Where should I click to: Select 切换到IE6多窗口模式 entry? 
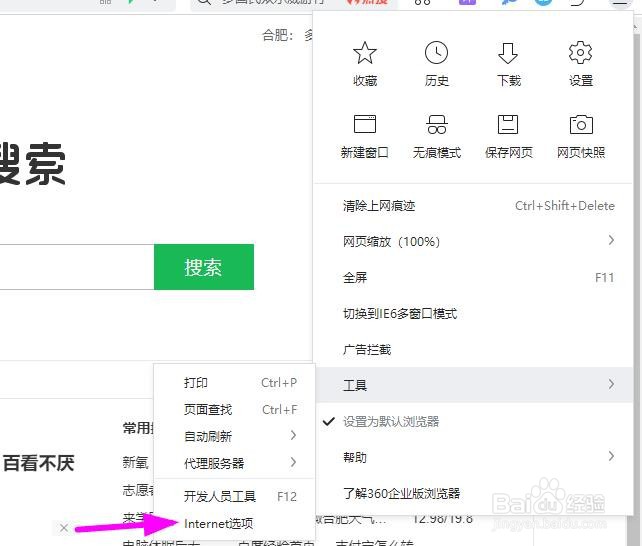point(473,314)
